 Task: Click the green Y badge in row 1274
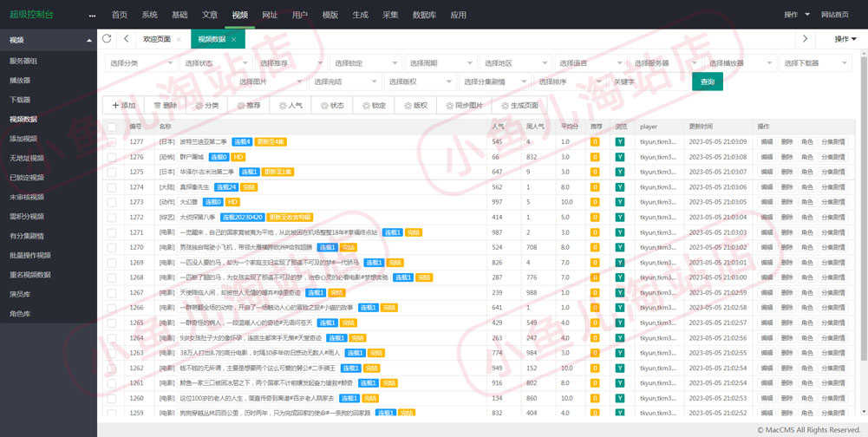pos(620,187)
